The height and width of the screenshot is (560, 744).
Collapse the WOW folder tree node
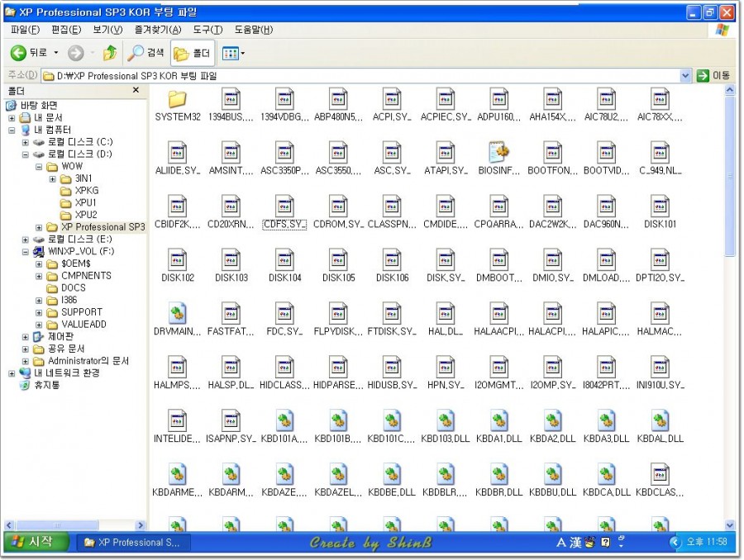[39, 167]
